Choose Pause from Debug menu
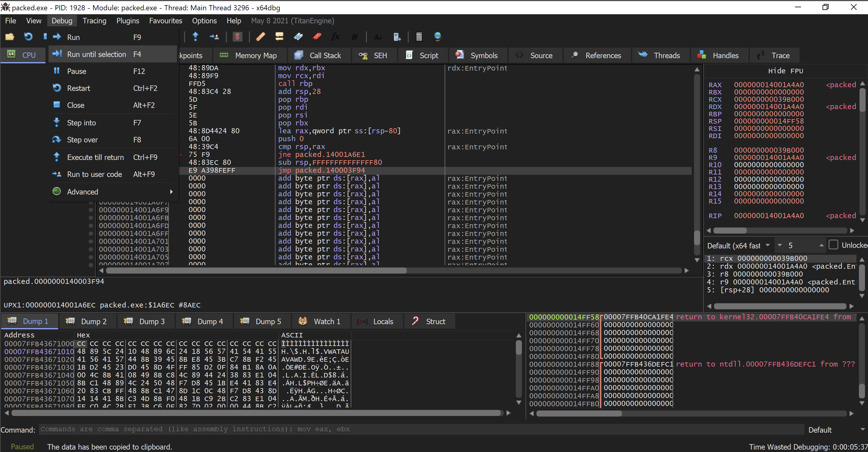This screenshot has width=868, height=452. (113, 71)
